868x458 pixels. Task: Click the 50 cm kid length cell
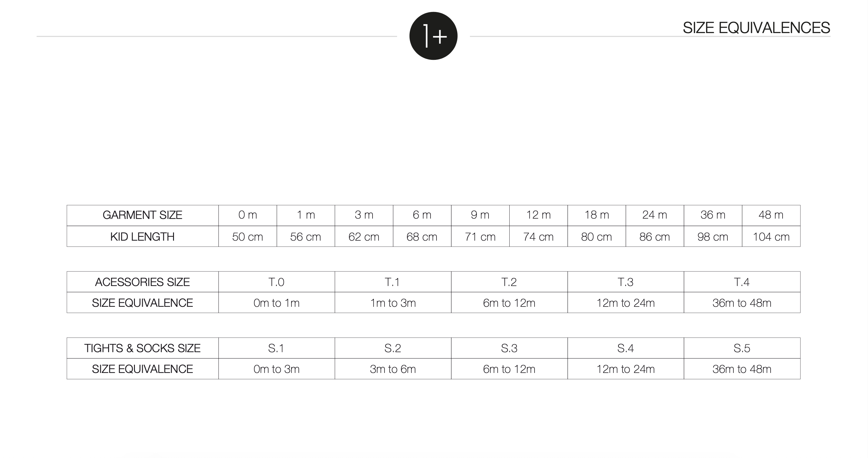point(248,237)
